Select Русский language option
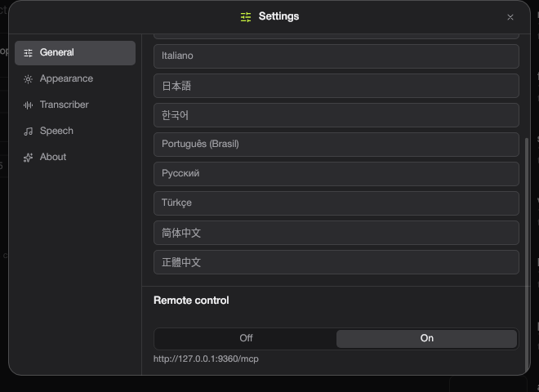 tap(336, 174)
